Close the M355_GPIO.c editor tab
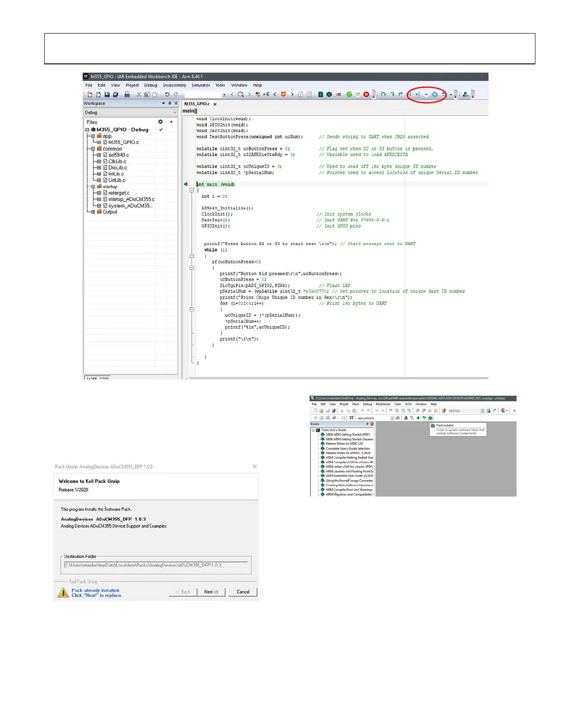 215,104
